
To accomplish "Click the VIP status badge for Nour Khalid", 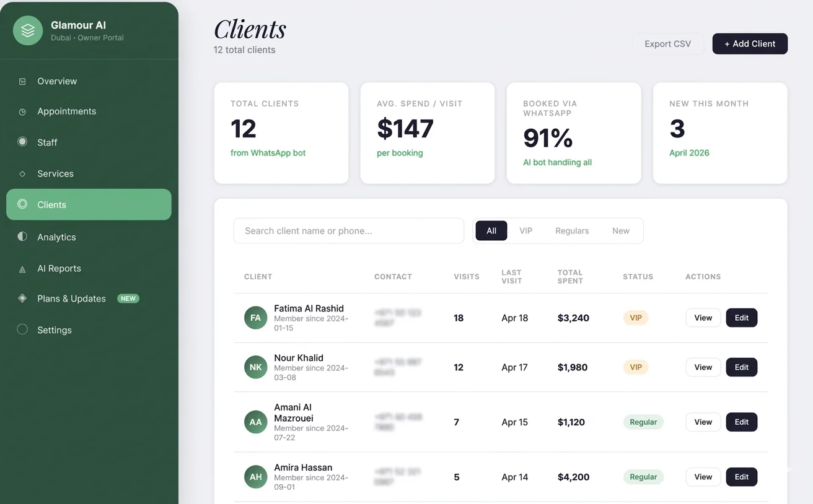I will (x=636, y=367).
